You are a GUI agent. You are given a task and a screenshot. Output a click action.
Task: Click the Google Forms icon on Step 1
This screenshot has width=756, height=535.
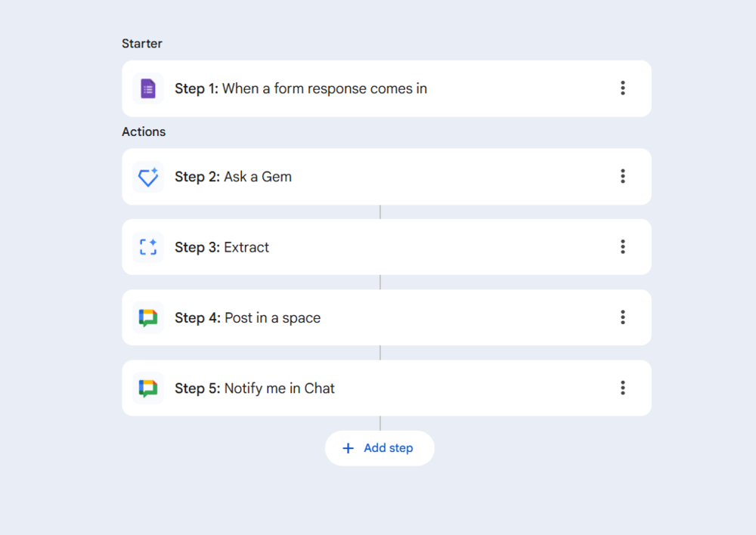coord(148,89)
